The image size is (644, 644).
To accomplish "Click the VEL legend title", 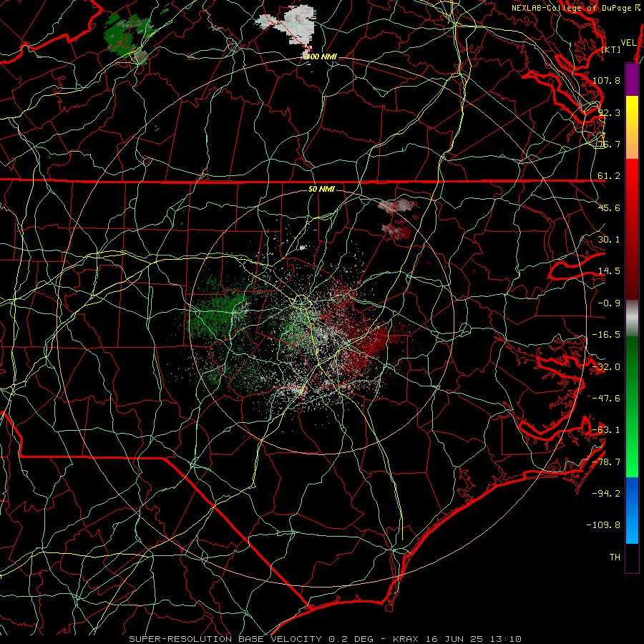I will (x=628, y=43).
